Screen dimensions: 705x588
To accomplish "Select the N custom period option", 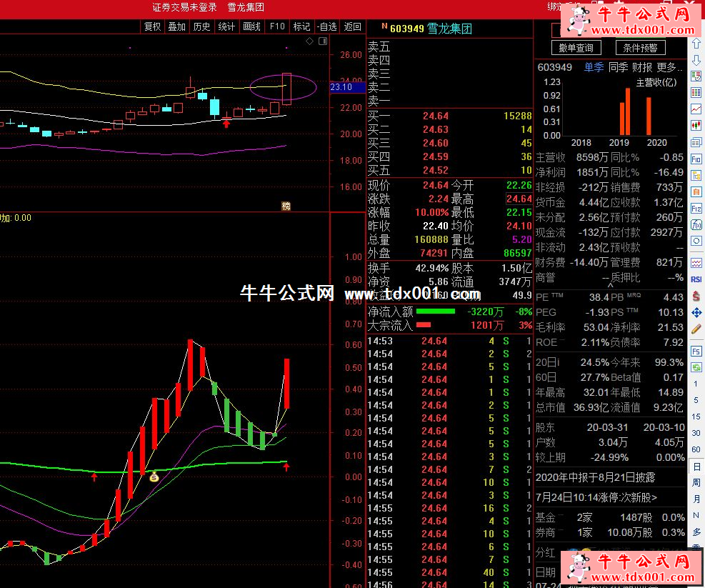I will pyautogui.click(x=696, y=515).
